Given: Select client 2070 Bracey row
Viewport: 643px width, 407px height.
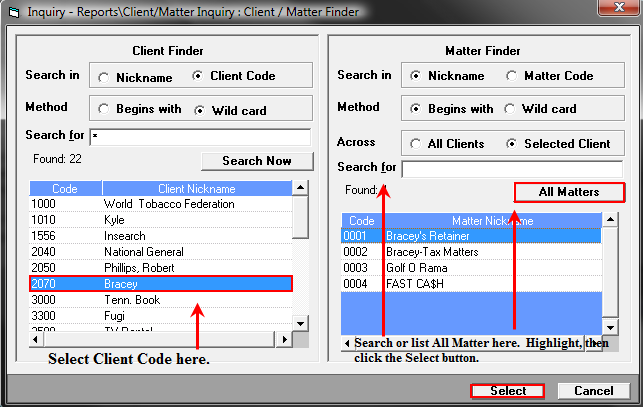Looking at the screenshot, I should tap(160, 284).
